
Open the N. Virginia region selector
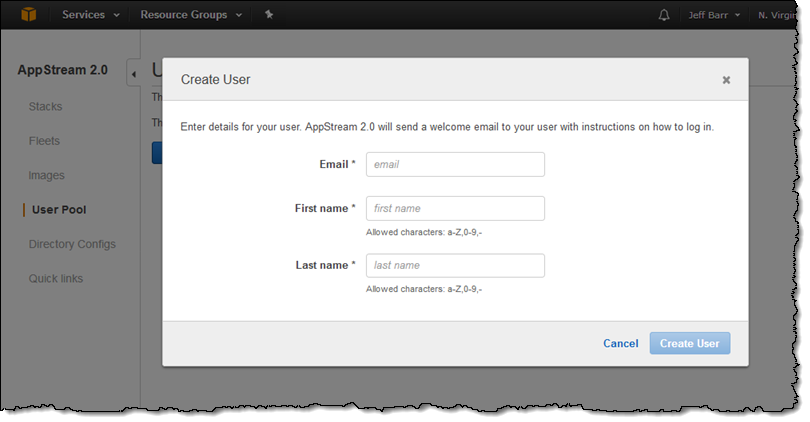pos(778,16)
